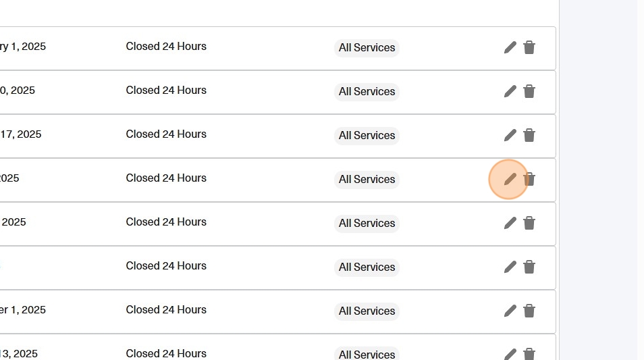The height and width of the screenshot is (360, 644).
Task: Edit the entry dated "ry 1, 2025"
Action: point(510,47)
